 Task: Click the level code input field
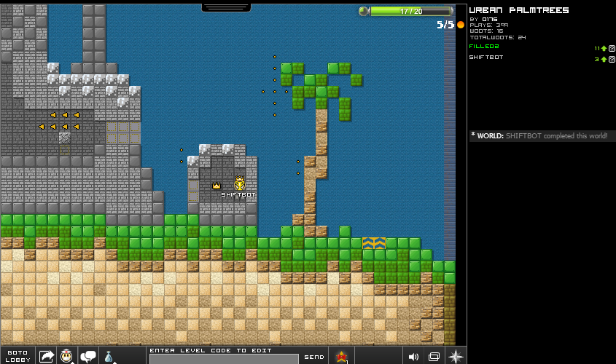click(x=224, y=359)
